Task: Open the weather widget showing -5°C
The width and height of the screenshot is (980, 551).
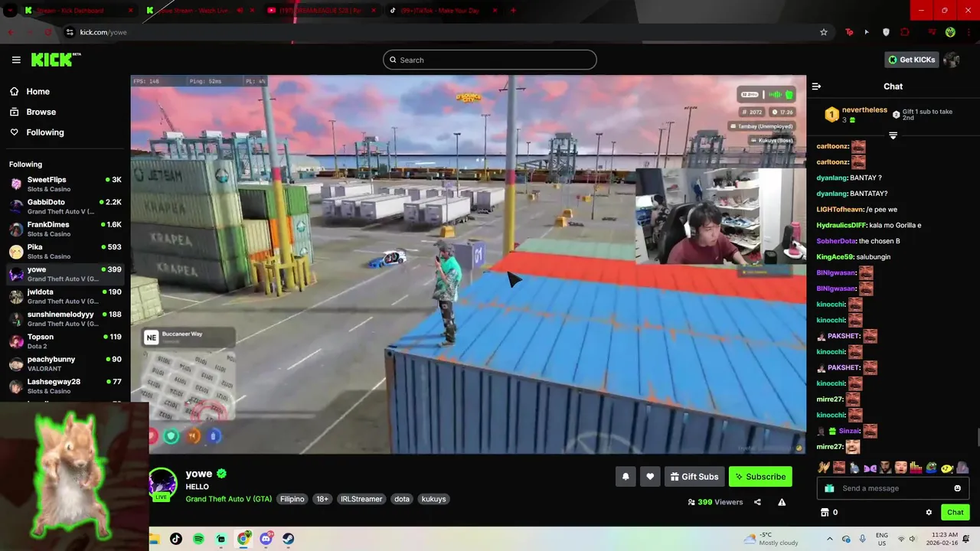Action: (772, 539)
